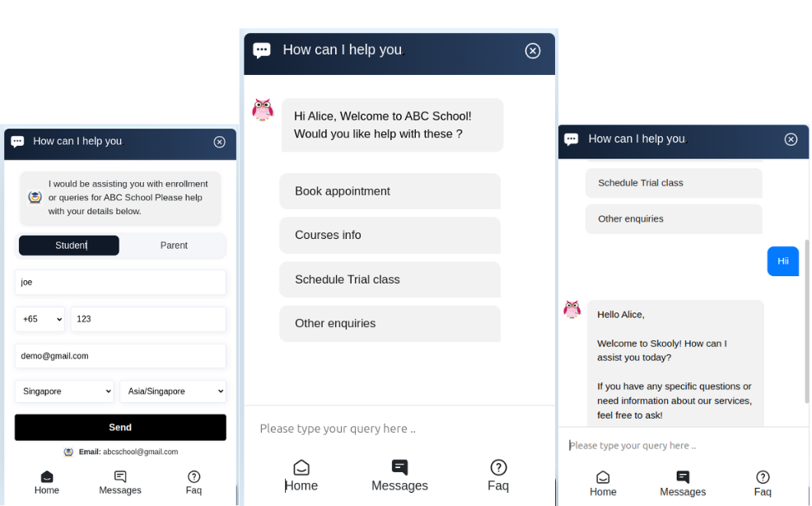Click chat bubble icon in middle widget header

click(x=262, y=50)
